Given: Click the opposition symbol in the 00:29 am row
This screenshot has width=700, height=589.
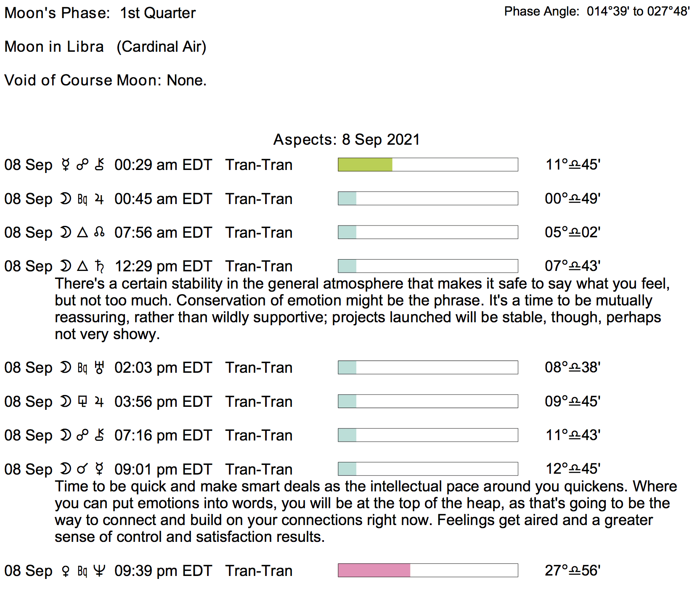Looking at the screenshot, I should [x=82, y=165].
